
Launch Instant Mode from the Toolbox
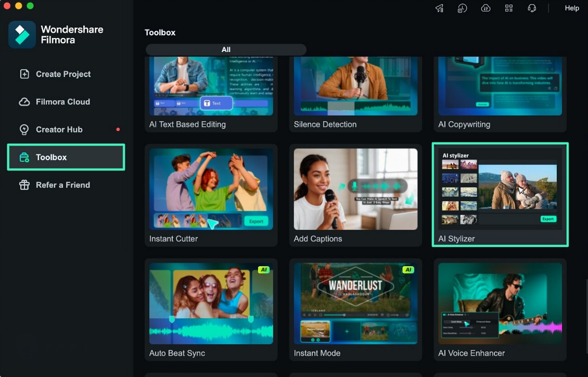(356, 310)
